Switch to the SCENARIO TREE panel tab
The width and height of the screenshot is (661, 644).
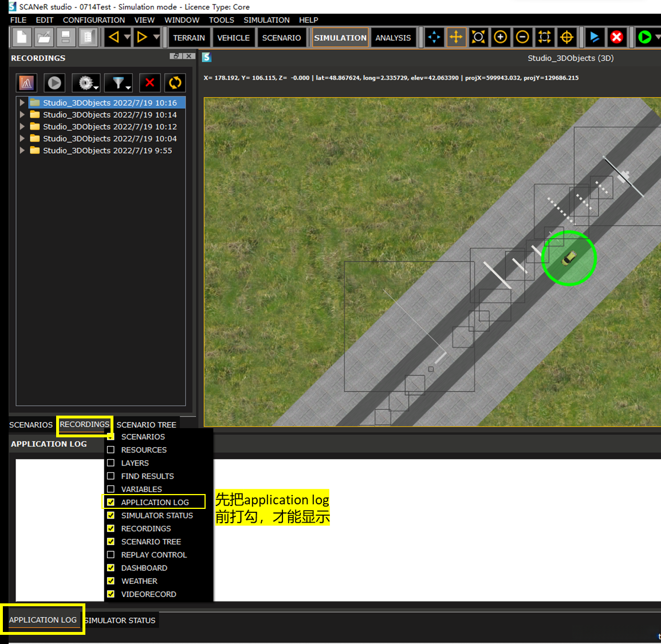pyautogui.click(x=146, y=425)
